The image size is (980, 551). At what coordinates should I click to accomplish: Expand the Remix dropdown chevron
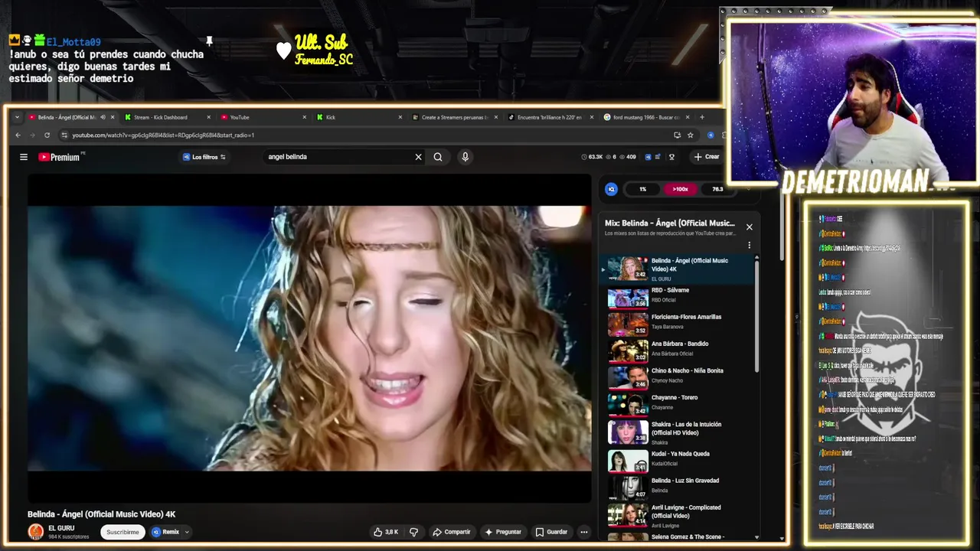(186, 532)
